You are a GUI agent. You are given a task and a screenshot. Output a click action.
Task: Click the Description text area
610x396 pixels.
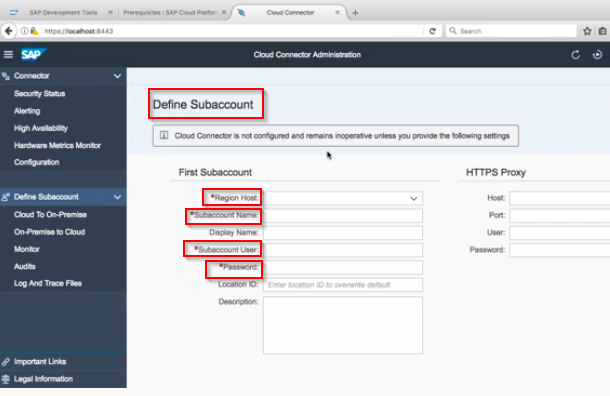tap(343, 325)
